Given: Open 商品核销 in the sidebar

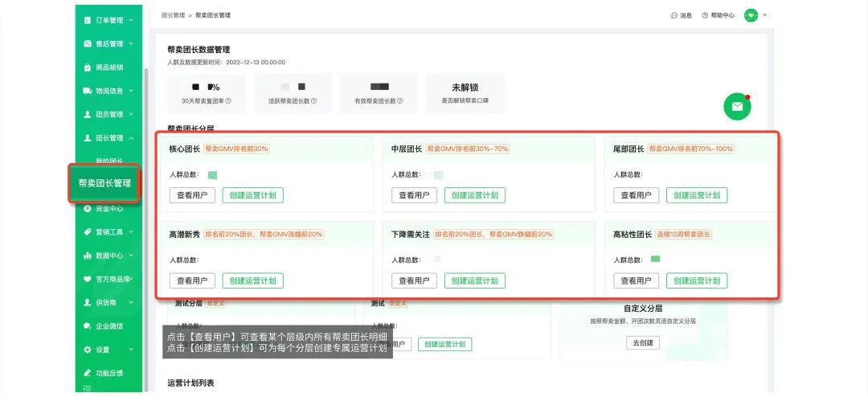Looking at the screenshot, I should coord(108,68).
